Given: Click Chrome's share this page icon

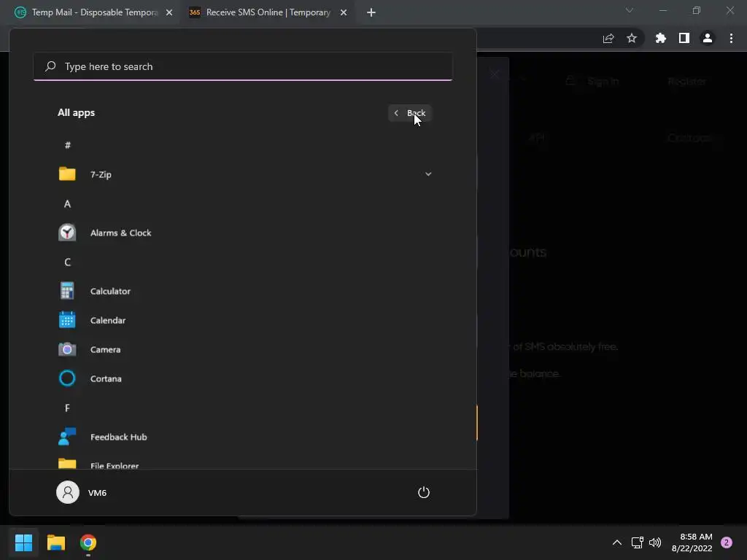Looking at the screenshot, I should tap(608, 38).
